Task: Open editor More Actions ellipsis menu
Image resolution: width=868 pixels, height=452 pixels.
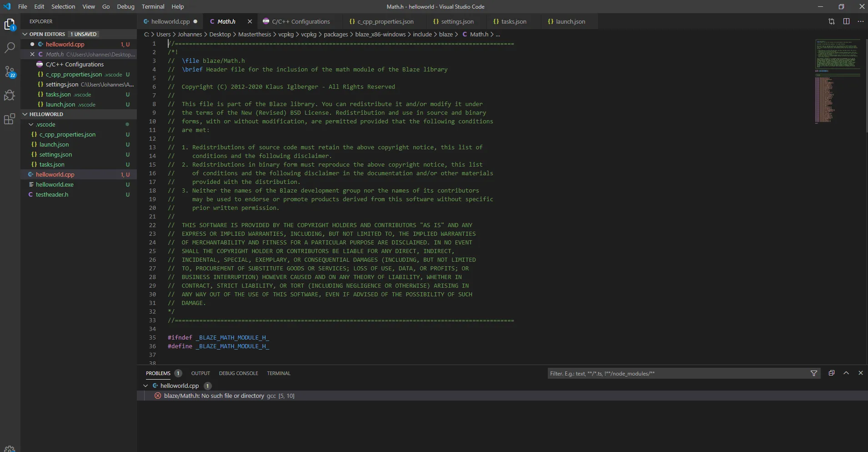Action: [861, 21]
